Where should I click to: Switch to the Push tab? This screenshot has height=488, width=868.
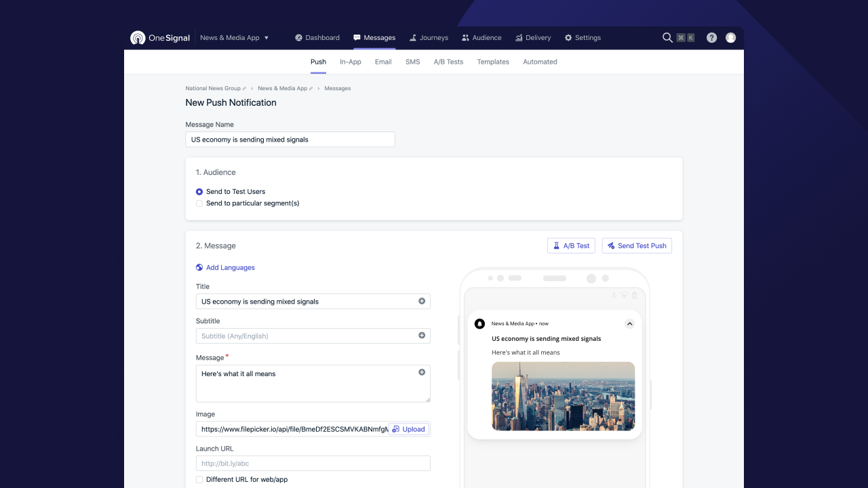(x=318, y=62)
